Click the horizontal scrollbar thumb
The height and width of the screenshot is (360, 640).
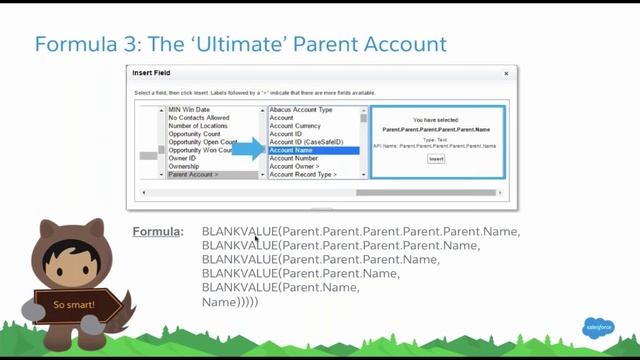point(426,193)
